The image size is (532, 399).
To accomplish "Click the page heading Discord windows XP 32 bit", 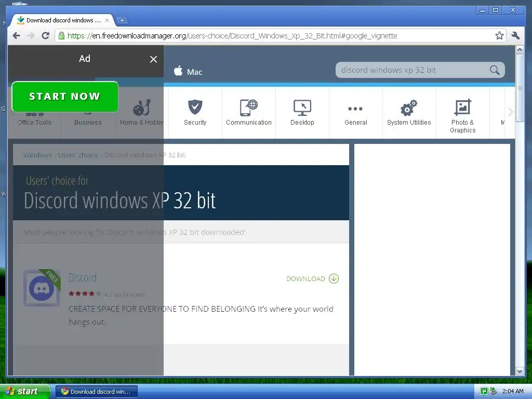I will click(120, 200).
